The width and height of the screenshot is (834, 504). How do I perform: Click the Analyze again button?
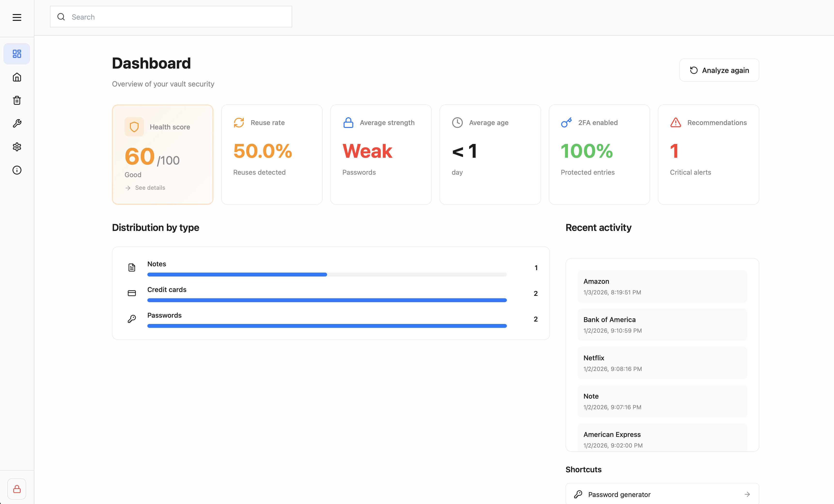point(719,70)
